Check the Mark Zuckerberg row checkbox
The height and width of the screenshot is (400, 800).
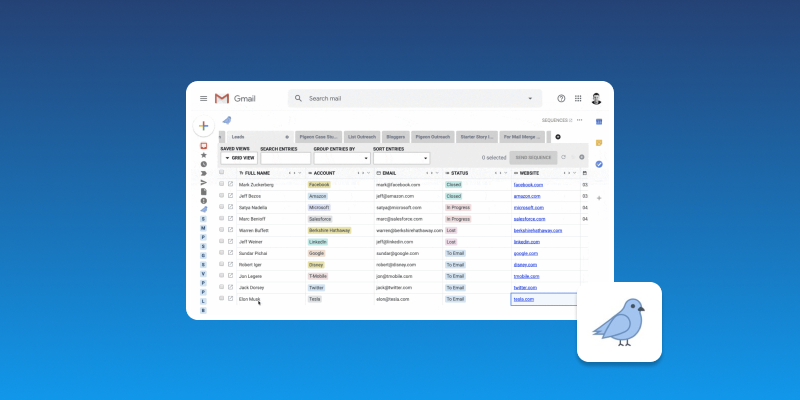(221, 184)
